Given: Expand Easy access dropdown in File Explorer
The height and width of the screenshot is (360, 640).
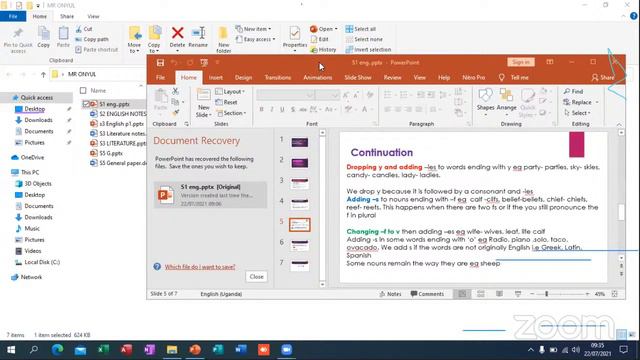Looking at the screenshot, I should pyautogui.click(x=256, y=39).
